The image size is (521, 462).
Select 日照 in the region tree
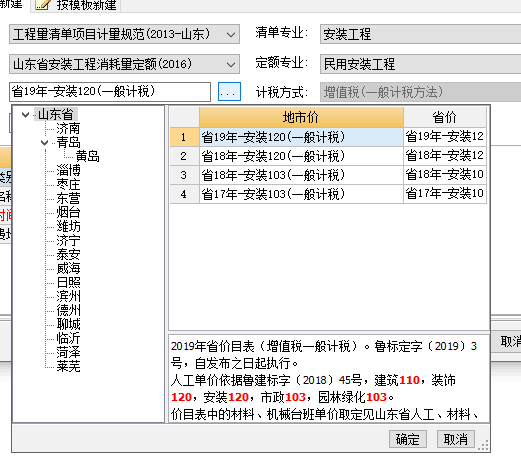[68, 282]
